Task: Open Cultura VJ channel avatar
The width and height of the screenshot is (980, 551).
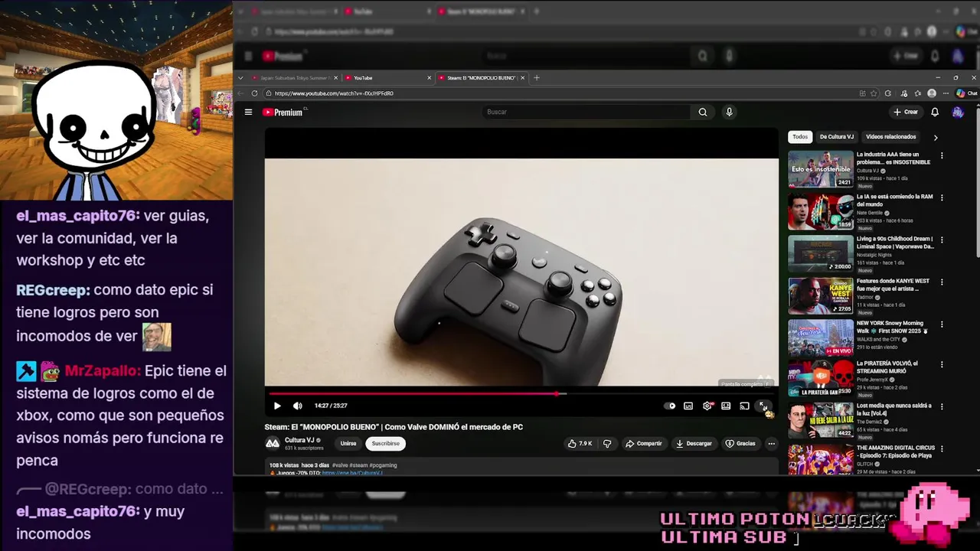Action: [x=273, y=443]
